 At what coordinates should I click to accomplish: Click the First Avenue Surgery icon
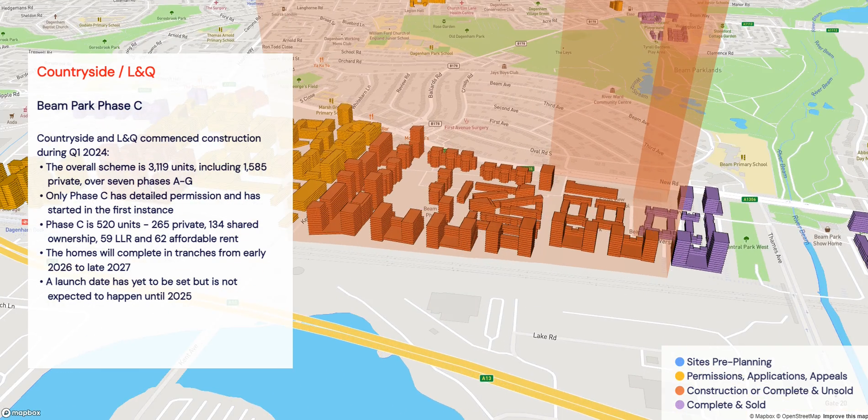click(466, 121)
